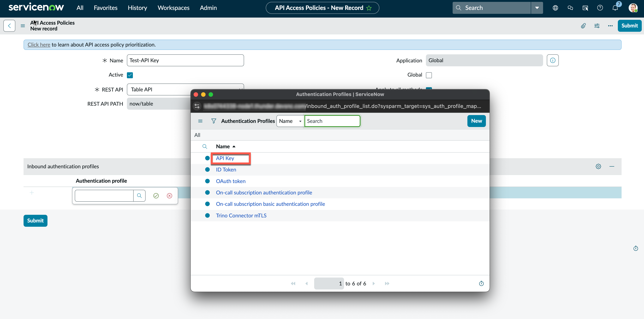This screenshot has height=319, width=644.
Task: Click the header search magnifier icon
Action: (x=458, y=8)
